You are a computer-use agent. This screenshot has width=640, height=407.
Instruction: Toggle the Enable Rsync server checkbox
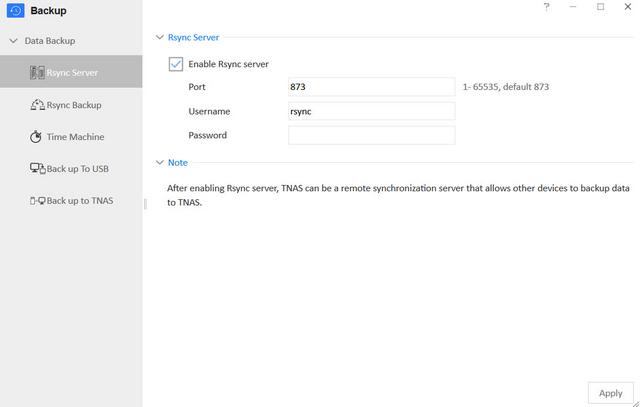(x=176, y=64)
